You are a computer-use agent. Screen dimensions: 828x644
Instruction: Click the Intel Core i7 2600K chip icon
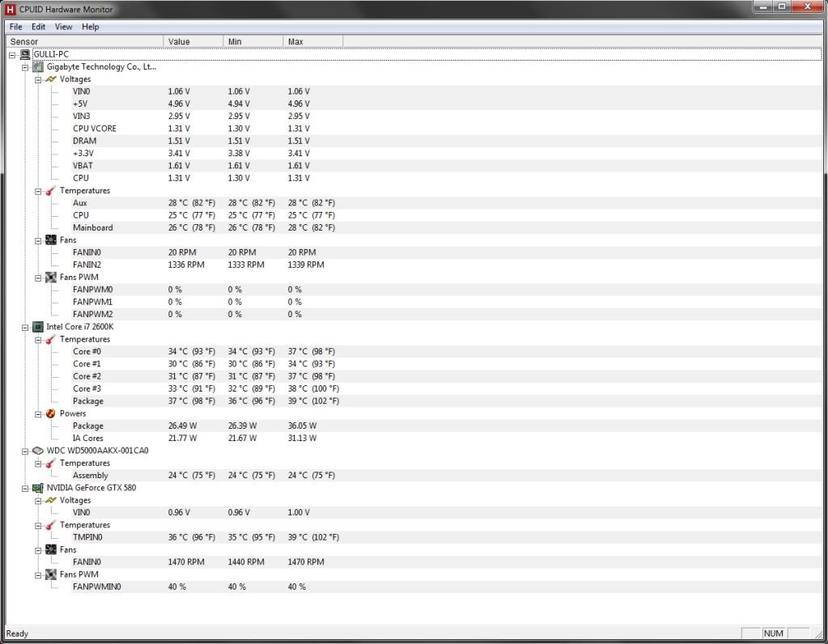(38, 327)
